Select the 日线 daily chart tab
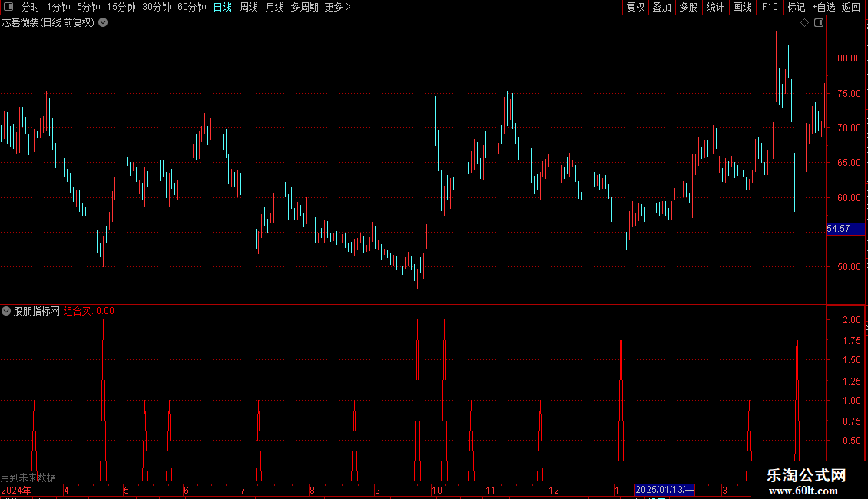Image resolution: width=868 pixels, height=499 pixels. click(223, 7)
